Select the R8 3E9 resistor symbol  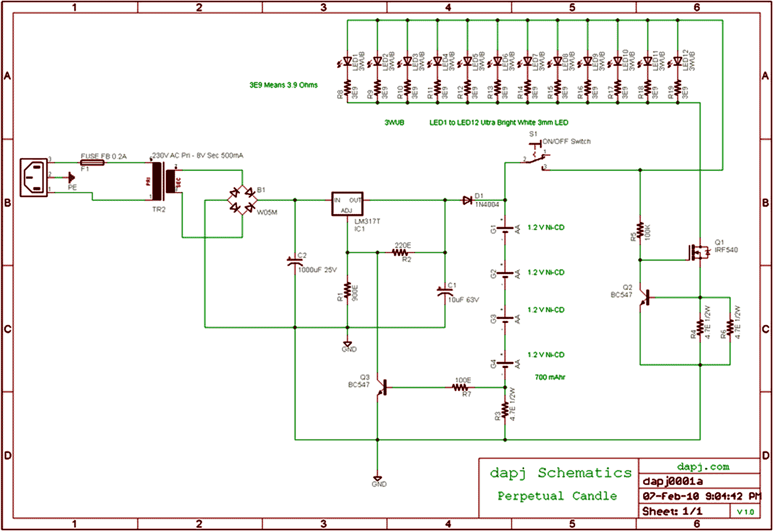pos(347,89)
